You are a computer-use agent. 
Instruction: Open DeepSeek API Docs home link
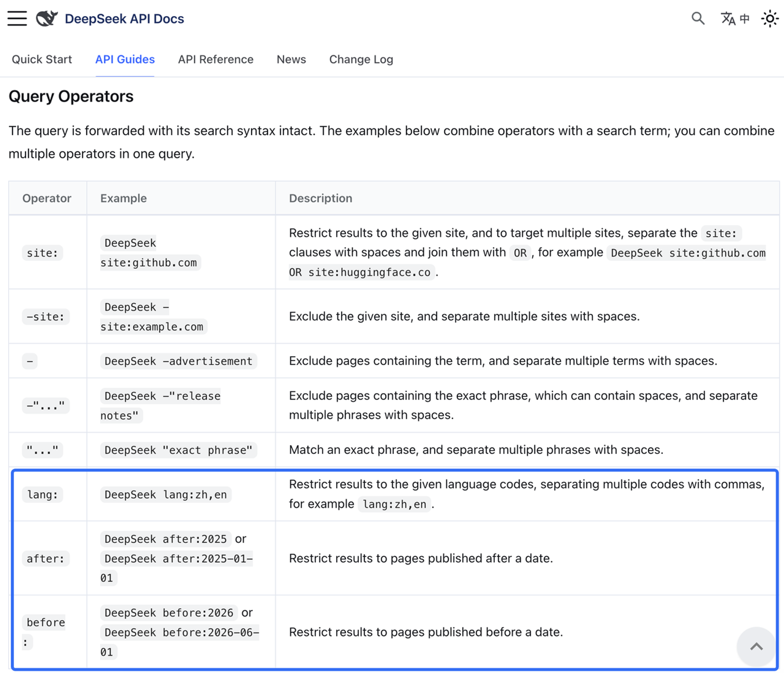coord(124,19)
